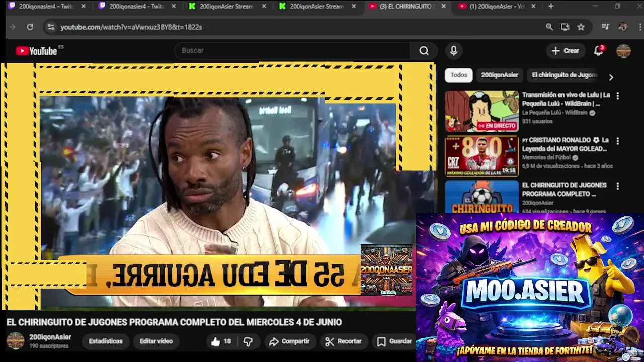
Task: Open options for CRISTIANO RONALDO video
Action: 618,141
